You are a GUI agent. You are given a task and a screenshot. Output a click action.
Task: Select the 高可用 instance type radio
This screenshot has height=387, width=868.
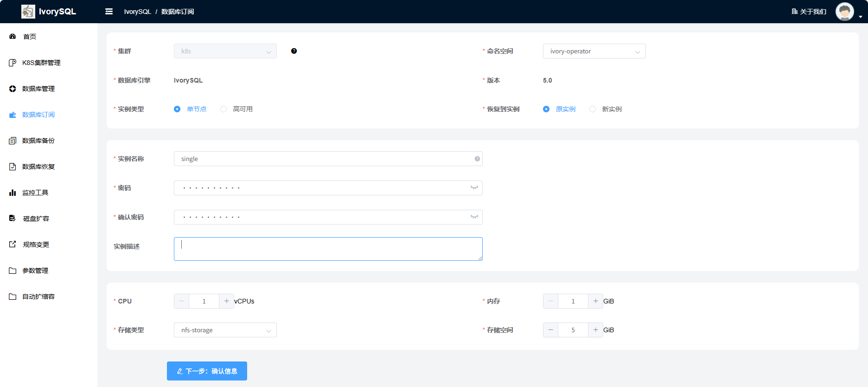coord(224,109)
